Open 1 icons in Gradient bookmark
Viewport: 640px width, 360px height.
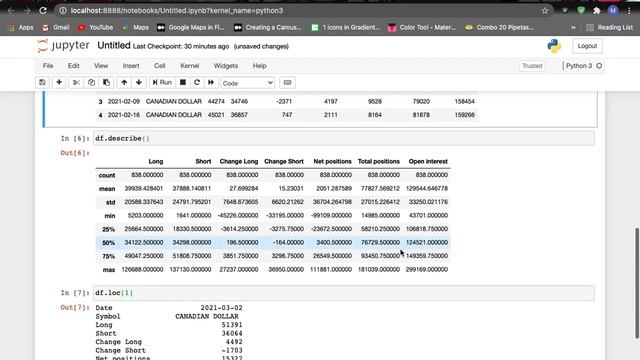[x=345, y=27]
